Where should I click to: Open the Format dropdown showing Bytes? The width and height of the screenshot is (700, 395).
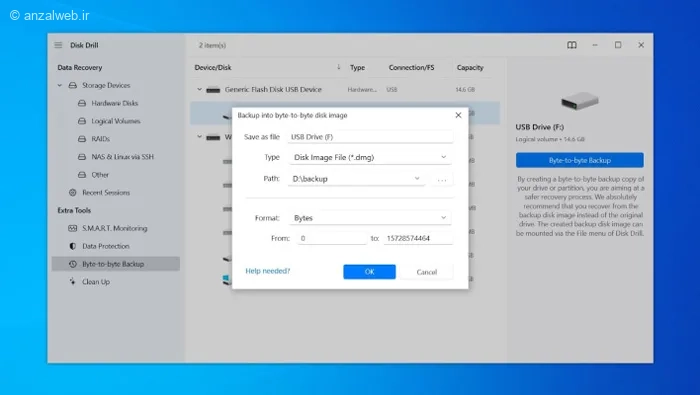pyautogui.click(x=370, y=218)
